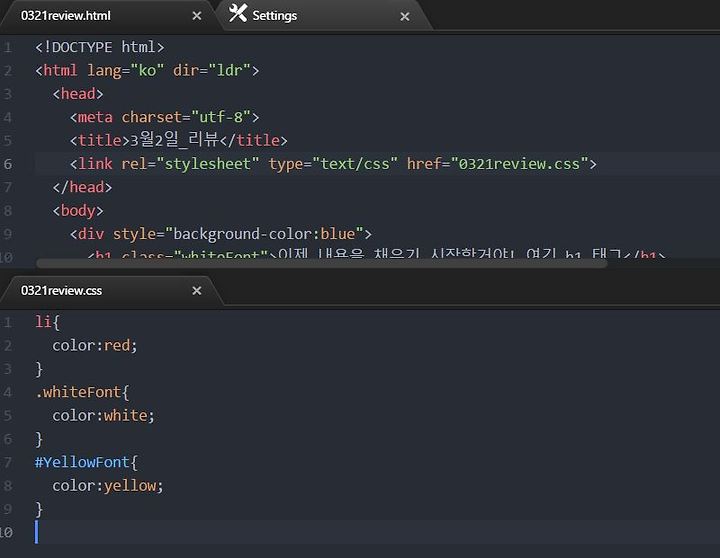Click the #YellowFont selector
This screenshot has width=720, height=558.
[82, 462]
